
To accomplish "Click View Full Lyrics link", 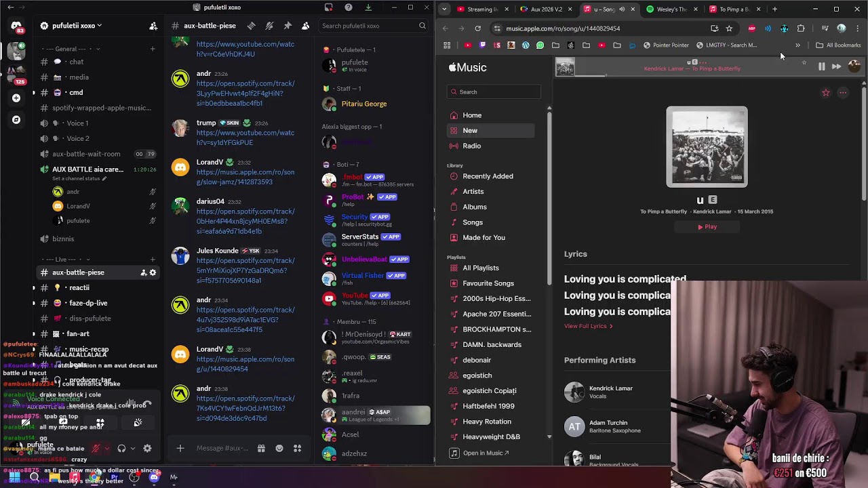I will point(589,326).
